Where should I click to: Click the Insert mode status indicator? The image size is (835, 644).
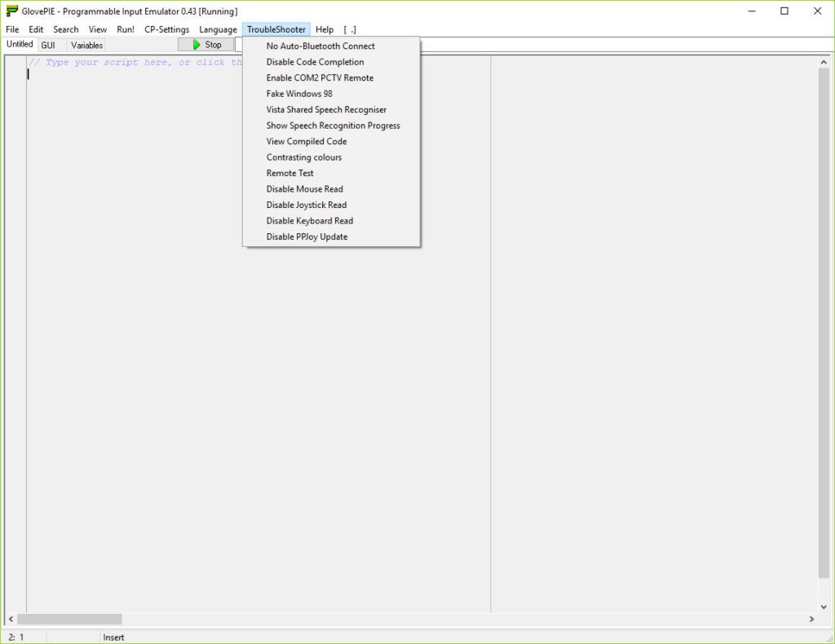pos(113,637)
